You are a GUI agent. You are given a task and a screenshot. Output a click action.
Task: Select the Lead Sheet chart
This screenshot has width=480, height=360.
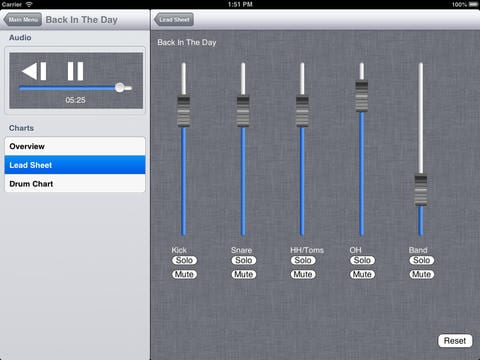75,165
